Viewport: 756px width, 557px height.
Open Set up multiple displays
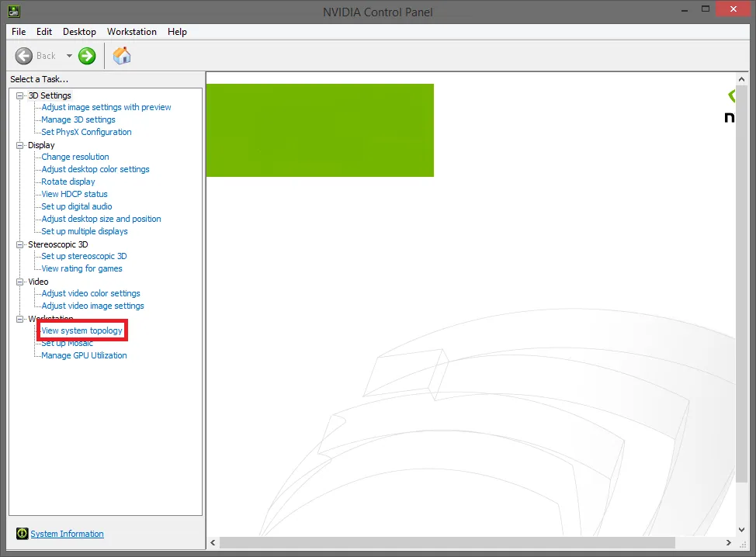click(x=84, y=231)
